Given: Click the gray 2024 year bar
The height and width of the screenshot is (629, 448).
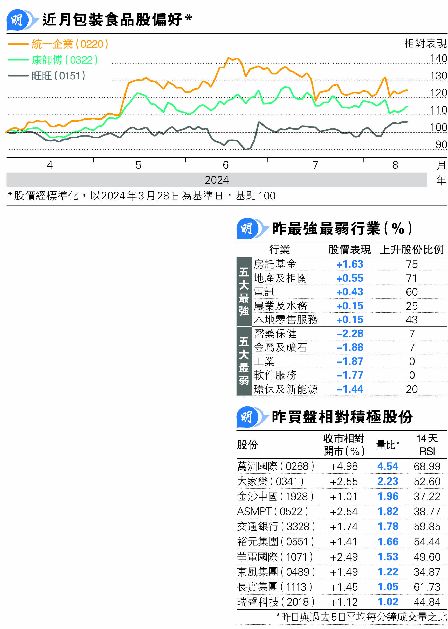Looking at the screenshot, I should click(x=217, y=180).
